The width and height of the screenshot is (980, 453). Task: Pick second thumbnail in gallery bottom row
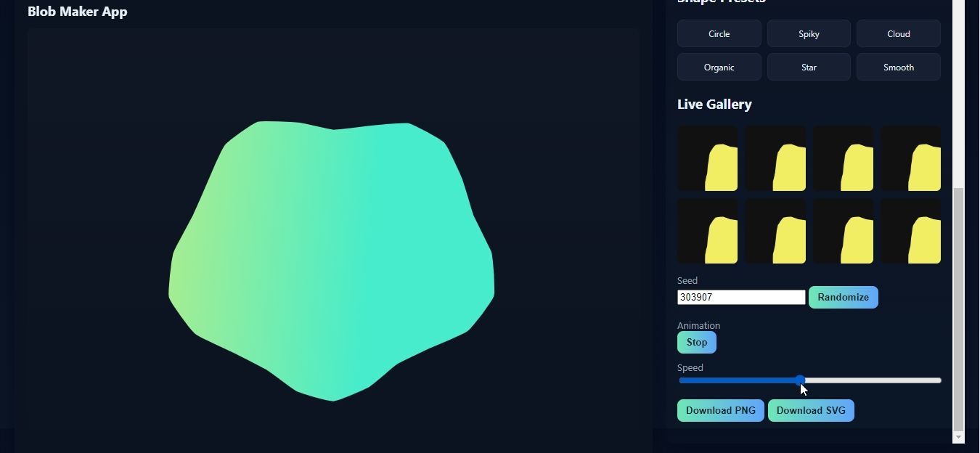[x=775, y=232]
